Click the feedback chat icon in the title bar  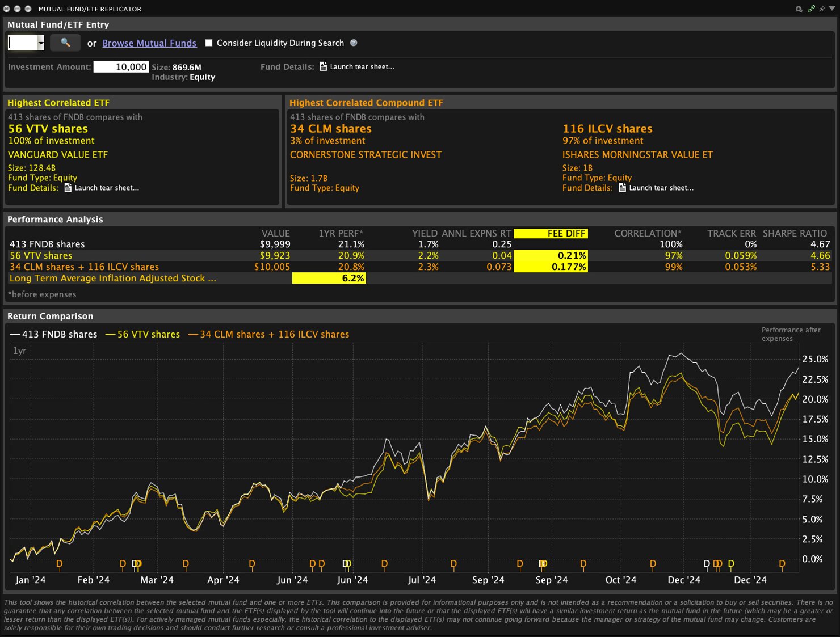(799, 9)
